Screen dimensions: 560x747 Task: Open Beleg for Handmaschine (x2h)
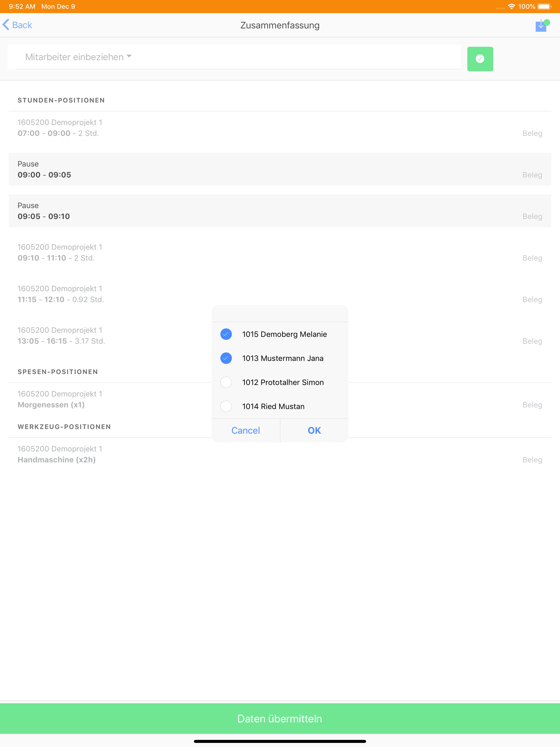click(532, 460)
